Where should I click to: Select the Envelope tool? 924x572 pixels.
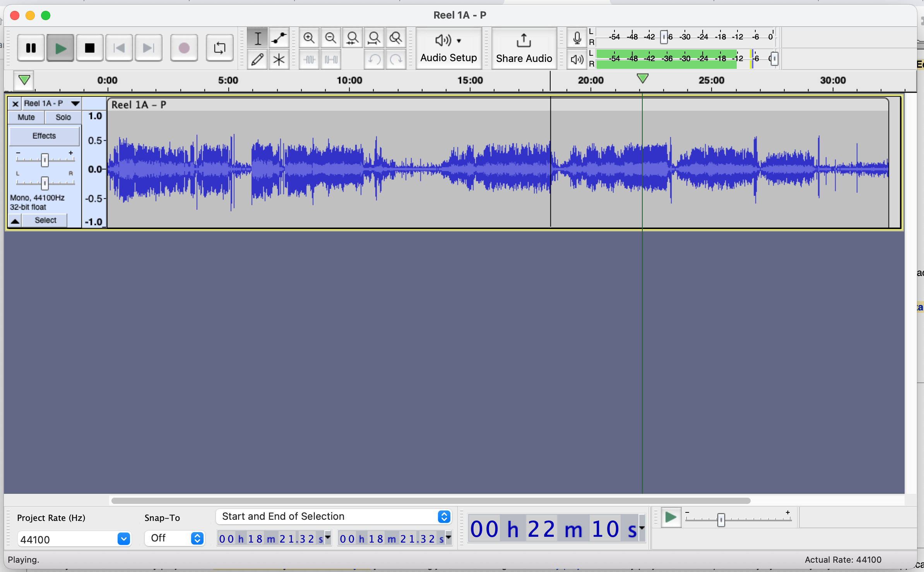click(279, 38)
